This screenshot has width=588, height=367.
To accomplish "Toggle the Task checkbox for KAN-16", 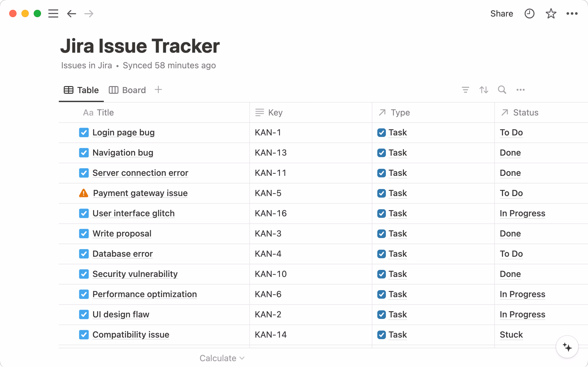I will pos(381,213).
